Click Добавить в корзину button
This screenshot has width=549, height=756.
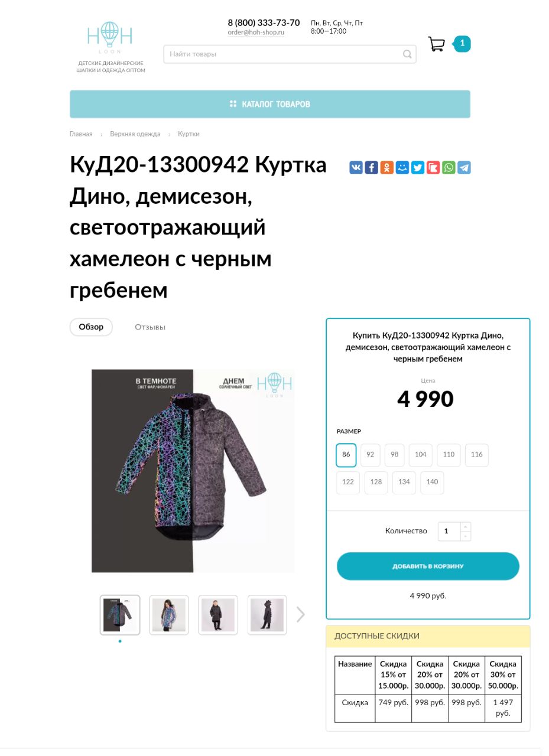(x=428, y=566)
